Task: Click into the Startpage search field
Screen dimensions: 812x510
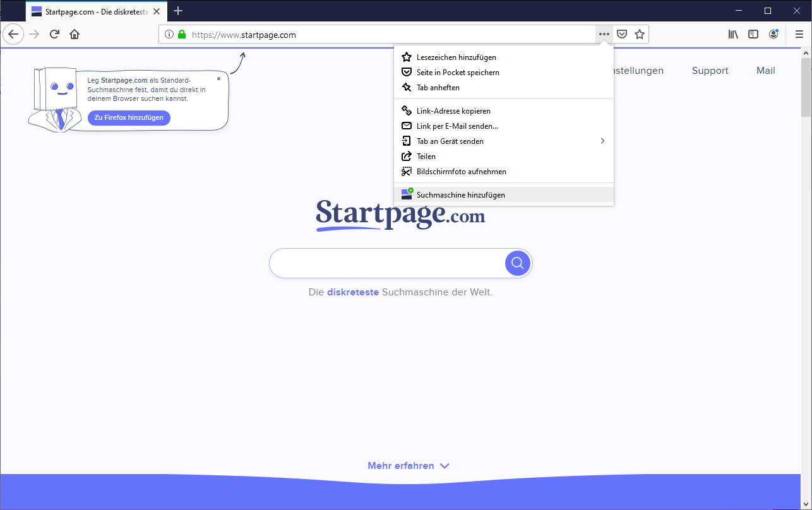Action: (x=387, y=263)
